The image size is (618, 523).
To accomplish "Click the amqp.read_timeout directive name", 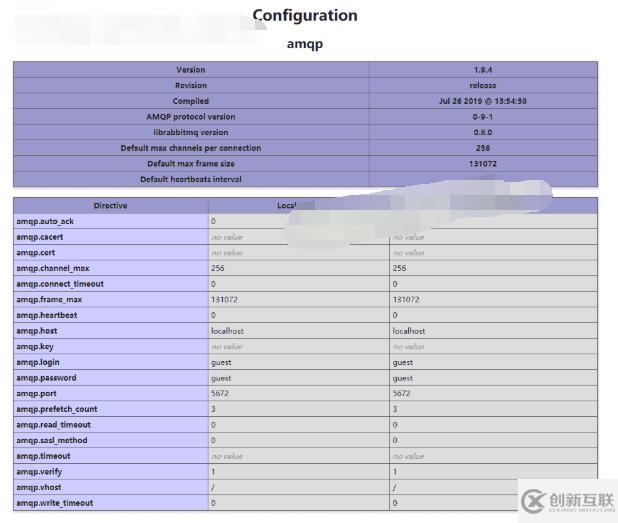I will point(53,425).
